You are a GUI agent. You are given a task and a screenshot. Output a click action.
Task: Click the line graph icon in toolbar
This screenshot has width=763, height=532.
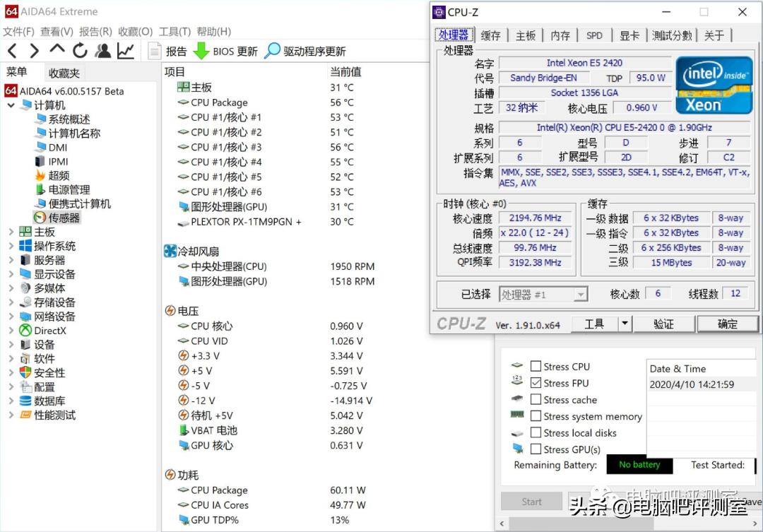click(x=126, y=50)
